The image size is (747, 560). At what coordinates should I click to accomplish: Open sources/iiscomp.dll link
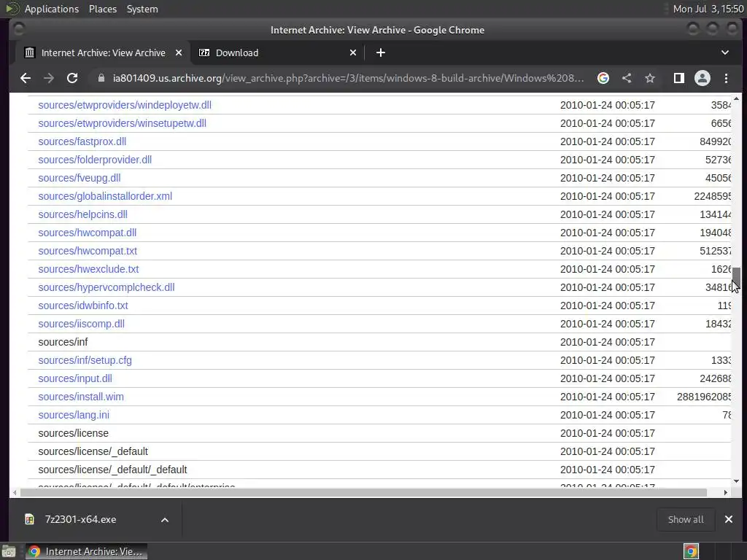click(81, 324)
